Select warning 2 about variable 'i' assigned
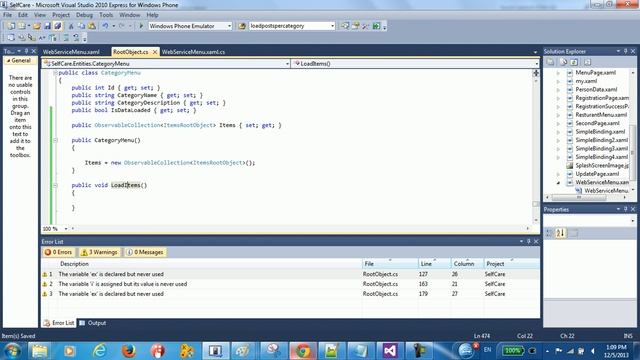This screenshot has width=640, height=360. (290, 284)
